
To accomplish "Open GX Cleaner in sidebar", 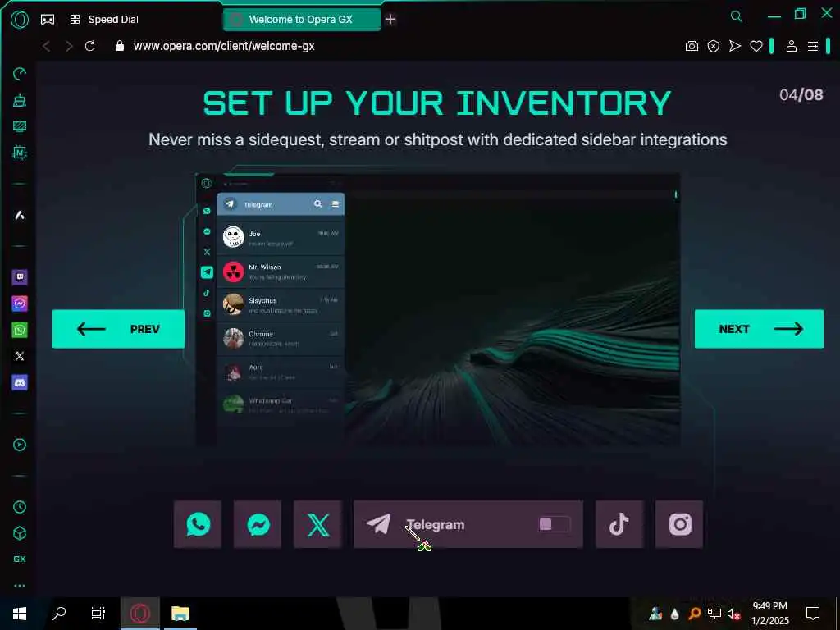I will (x=20, y=100).
